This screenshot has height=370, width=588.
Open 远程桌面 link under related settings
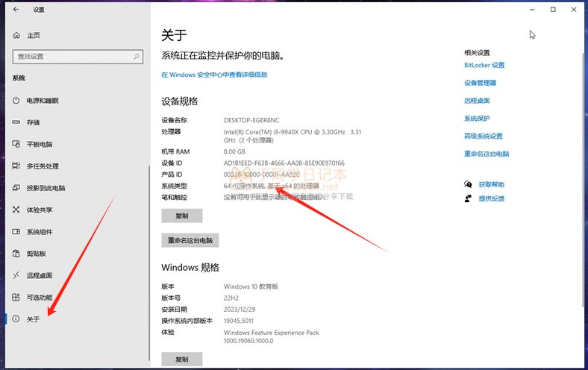pos(477,101)
